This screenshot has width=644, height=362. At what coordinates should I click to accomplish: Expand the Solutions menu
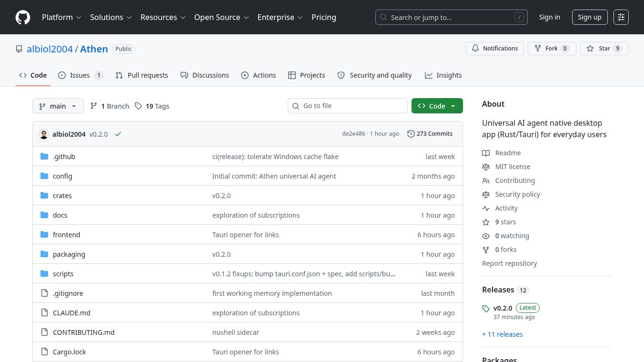pos(111,17)
